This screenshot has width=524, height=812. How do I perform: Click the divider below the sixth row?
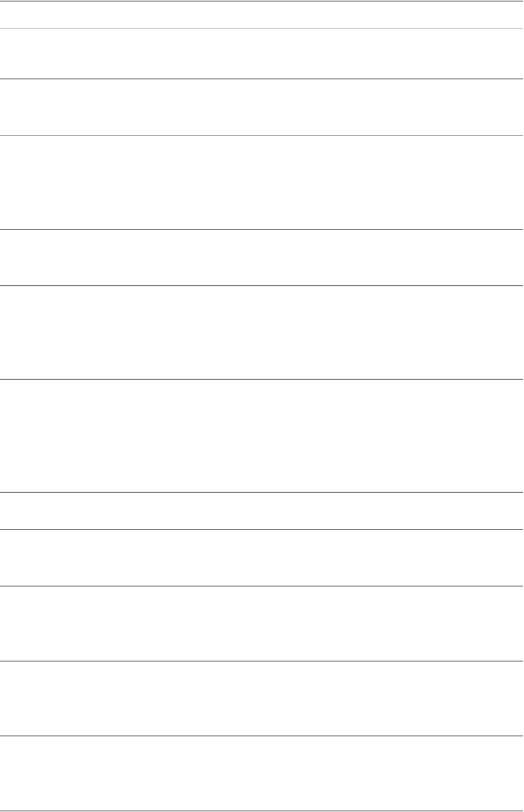pos(261,379)
